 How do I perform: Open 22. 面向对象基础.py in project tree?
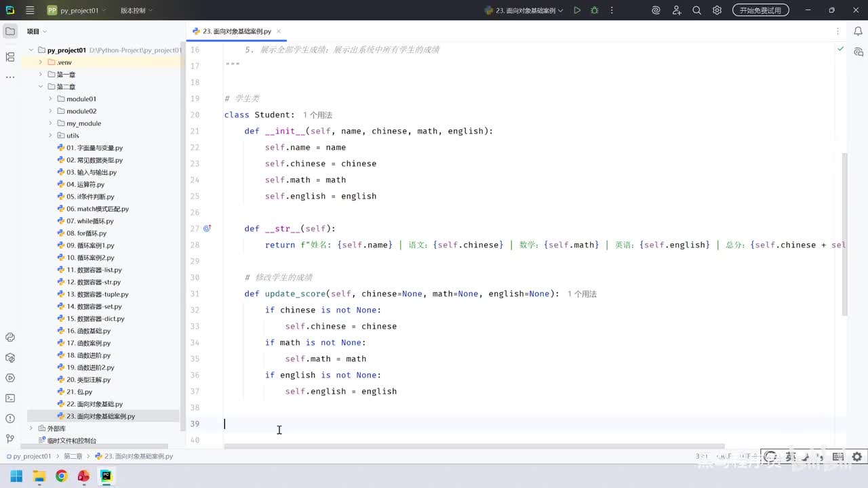(94, 404)
